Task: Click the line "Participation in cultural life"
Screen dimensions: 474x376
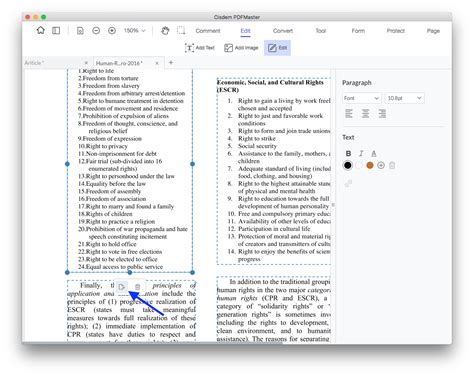Action: (x=274, y=229)
